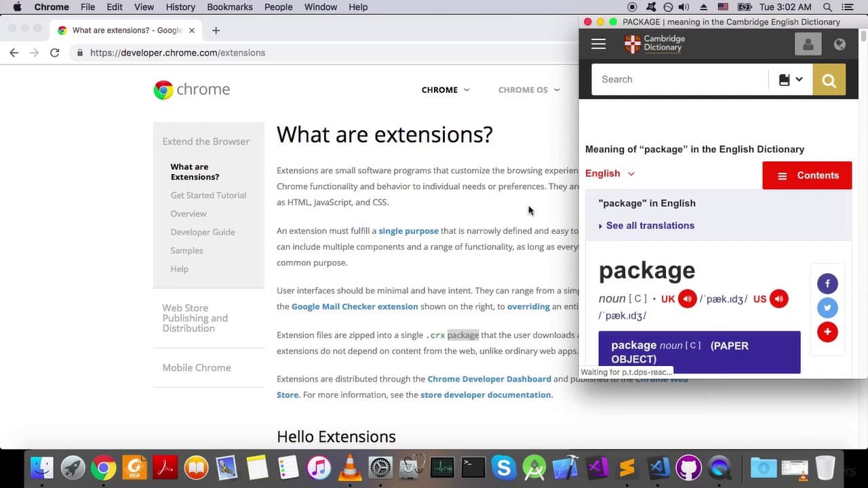Open the user account icon in dictionary

click(808, 44)
